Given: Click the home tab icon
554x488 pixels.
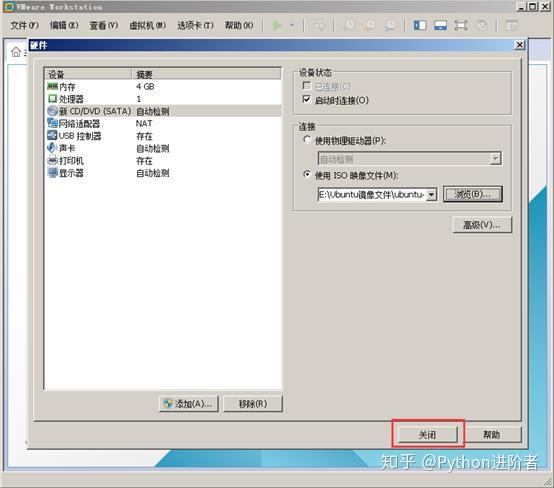Looking at the screenshot, I should point(16,52).
